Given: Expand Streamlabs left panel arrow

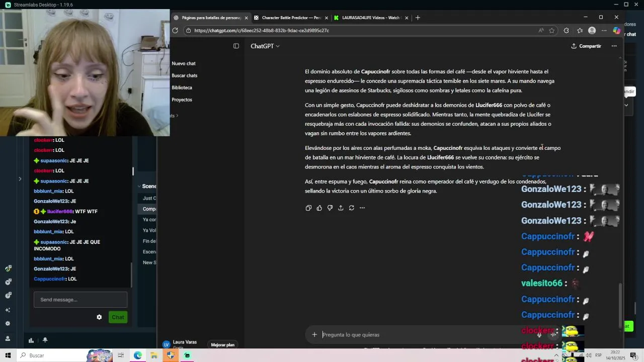Looking at the screenshot, I should click(x=20, y=179).
